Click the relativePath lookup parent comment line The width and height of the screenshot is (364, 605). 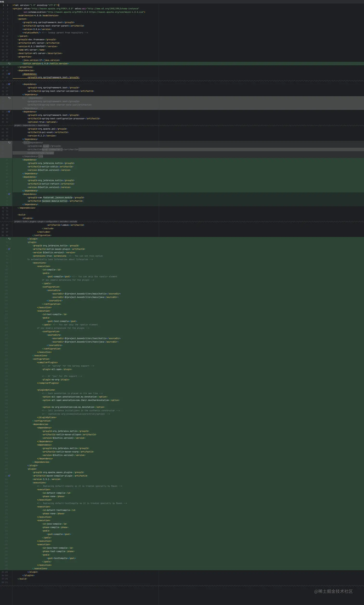pos(55,33)
